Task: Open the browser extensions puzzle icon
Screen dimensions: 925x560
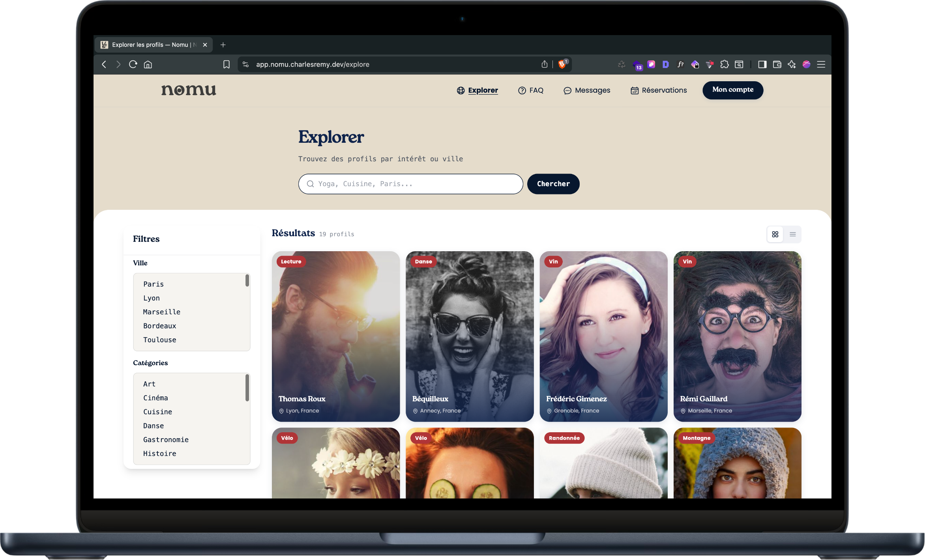Action: [724, 64]
